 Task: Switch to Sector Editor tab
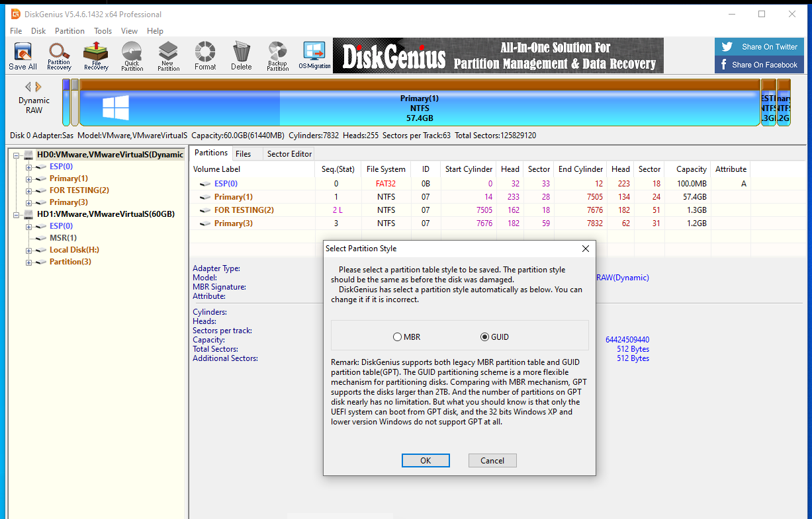tap(289, 153)
